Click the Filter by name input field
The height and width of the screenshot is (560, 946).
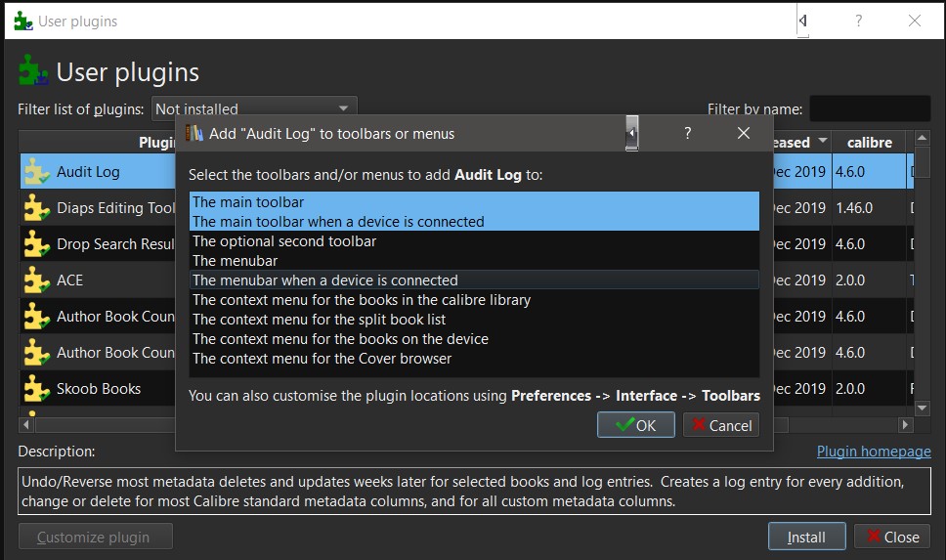click(869, 108)
